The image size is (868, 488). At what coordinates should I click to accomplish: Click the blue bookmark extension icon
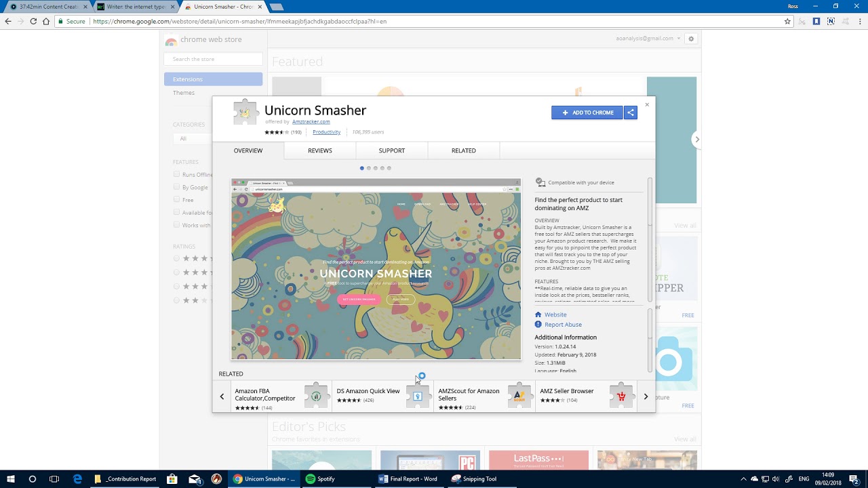816,21
